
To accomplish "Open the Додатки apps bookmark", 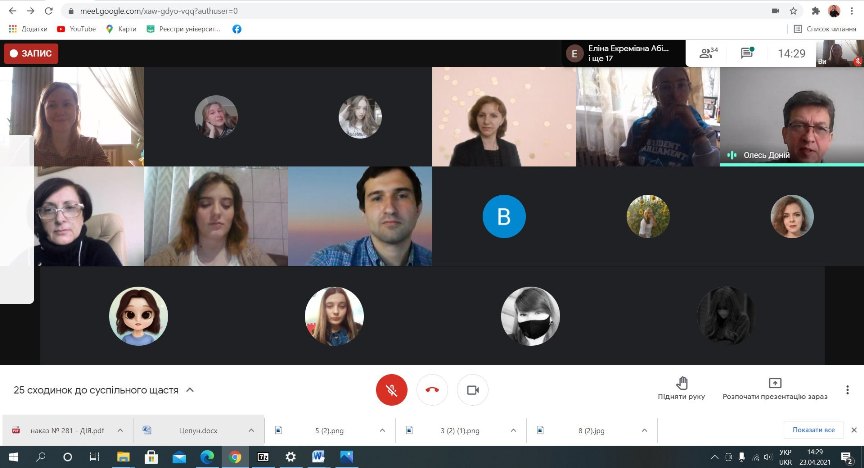I will (x=28, y=29).
